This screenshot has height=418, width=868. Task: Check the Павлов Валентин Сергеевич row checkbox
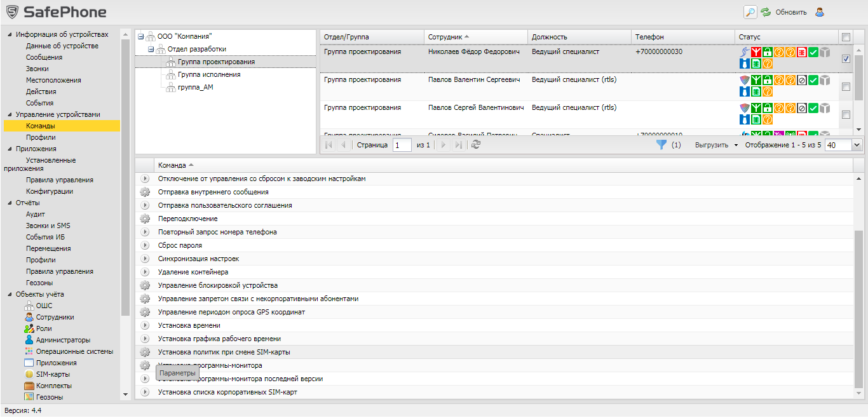point(846,87)
